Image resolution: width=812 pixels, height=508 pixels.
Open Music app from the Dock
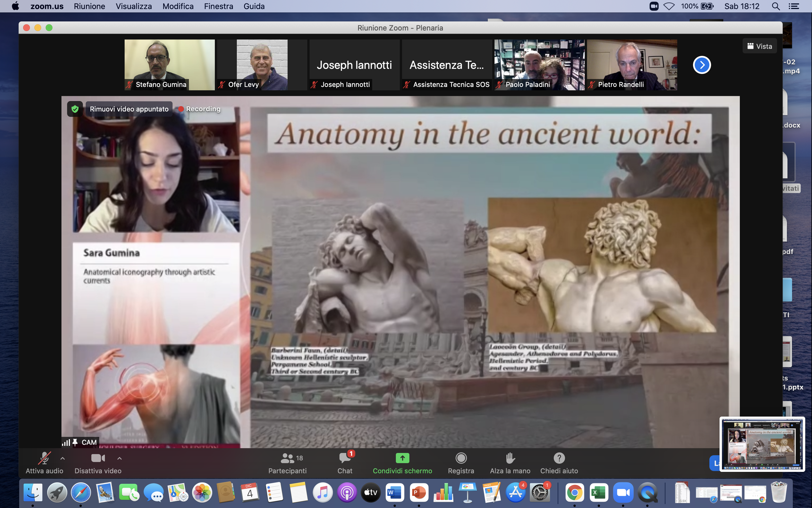[x=323, y=492]
